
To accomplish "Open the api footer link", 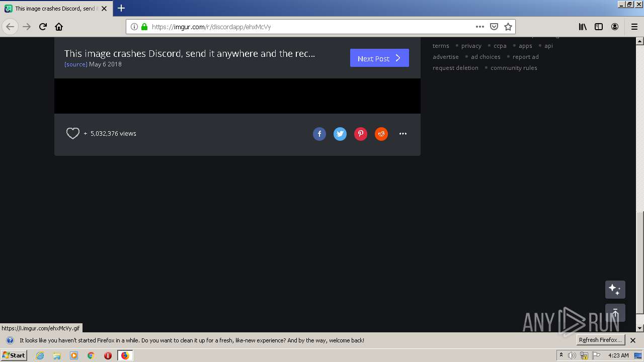I will click(x=549, y=46).
